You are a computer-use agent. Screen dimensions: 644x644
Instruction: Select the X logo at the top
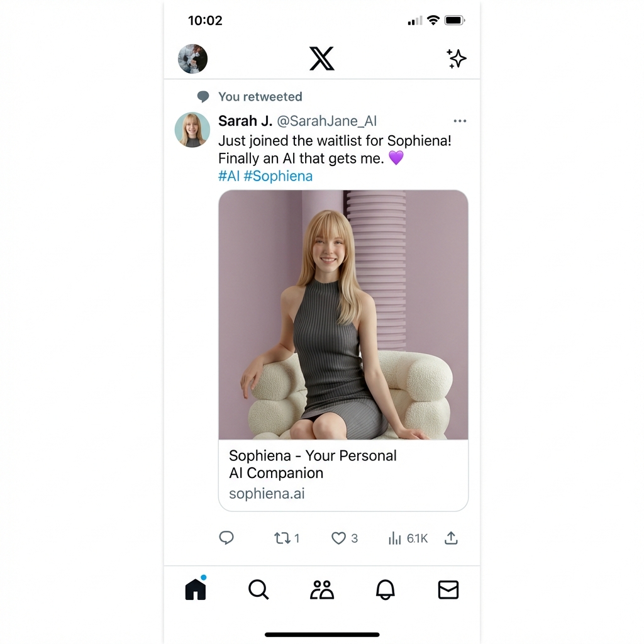321,58
